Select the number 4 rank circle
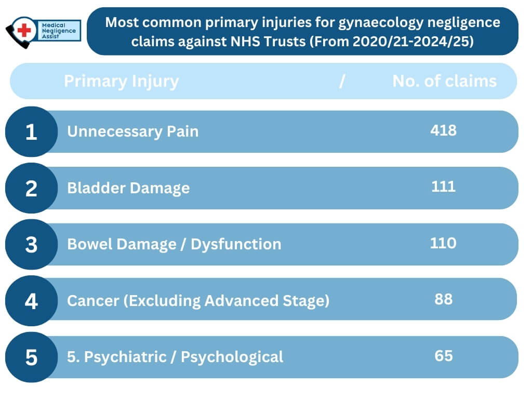The height and width of the screenshot is (399, 532). (x=31, y=301)
